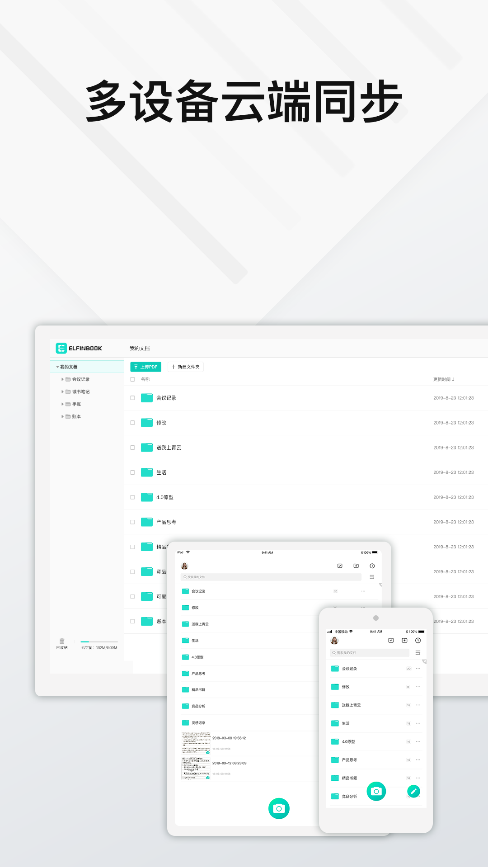Open the history clock icon on phone
This screenshot has height=868, width=488.
click(x=418, y=641)
